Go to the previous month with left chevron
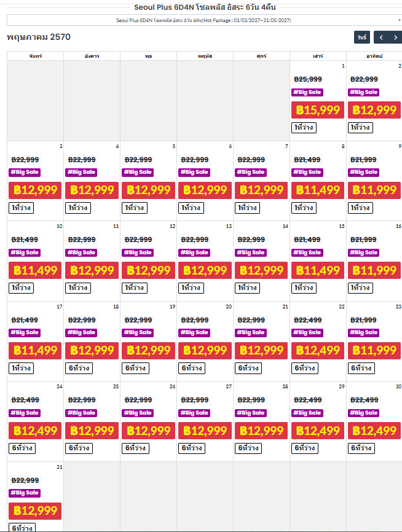The height and width of the screenshot is (532, 402). [x=381, y=37]
